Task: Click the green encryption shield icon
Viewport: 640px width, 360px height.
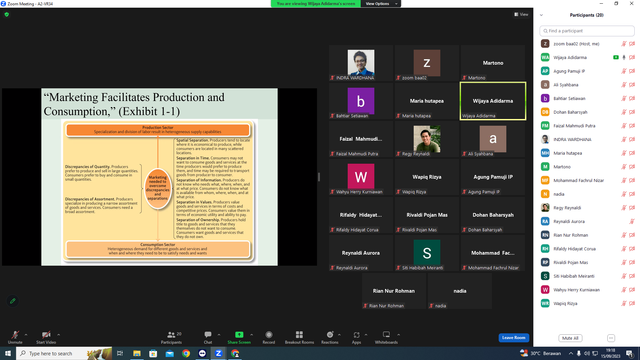Action: point(7,14)
